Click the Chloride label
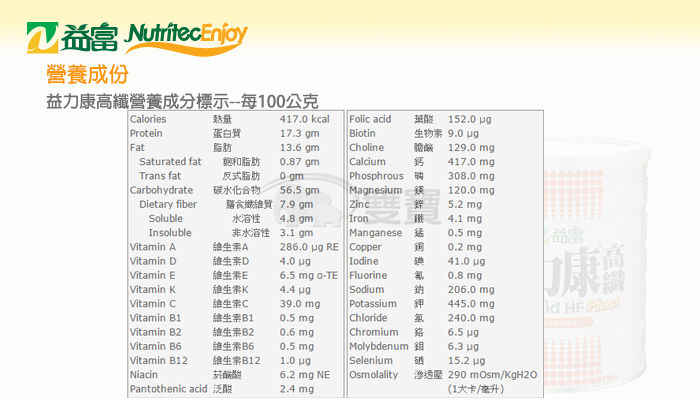 [368, 318]
